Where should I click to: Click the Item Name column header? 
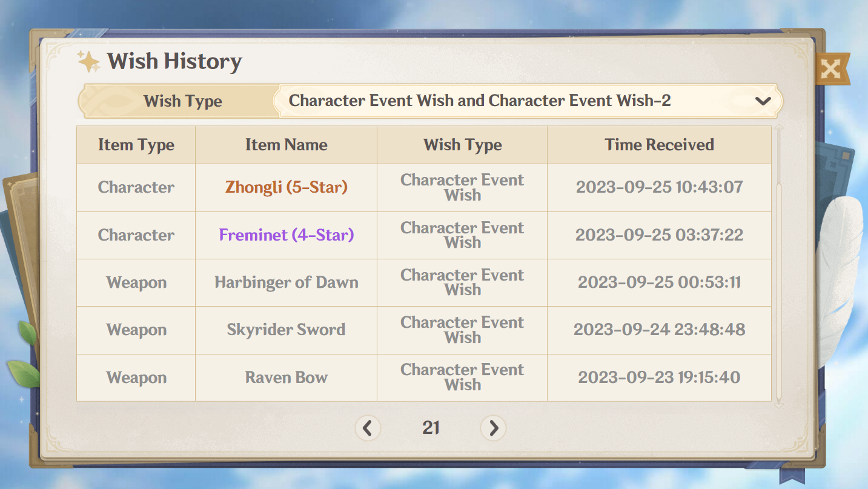click(286, 145)
